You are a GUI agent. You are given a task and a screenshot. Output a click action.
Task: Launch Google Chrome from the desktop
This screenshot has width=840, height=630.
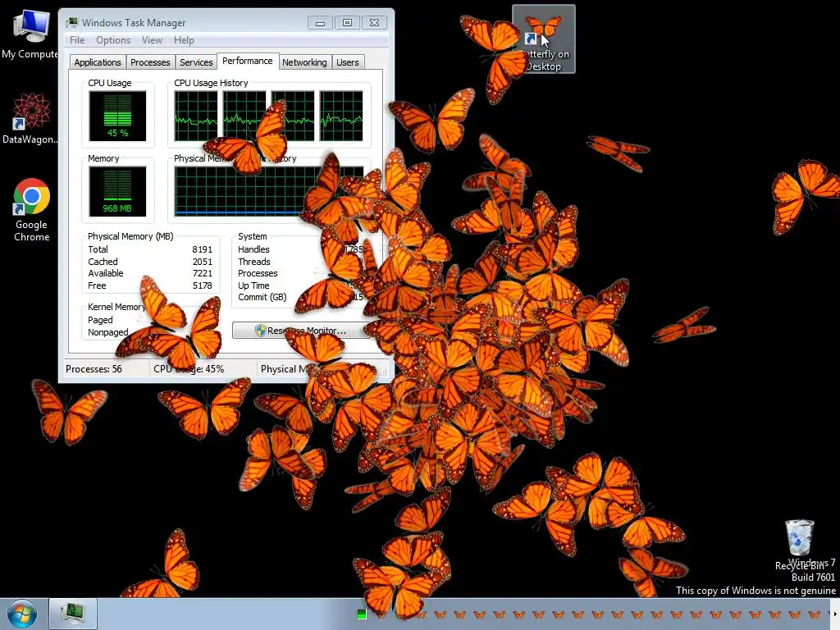tap(31, 210)
